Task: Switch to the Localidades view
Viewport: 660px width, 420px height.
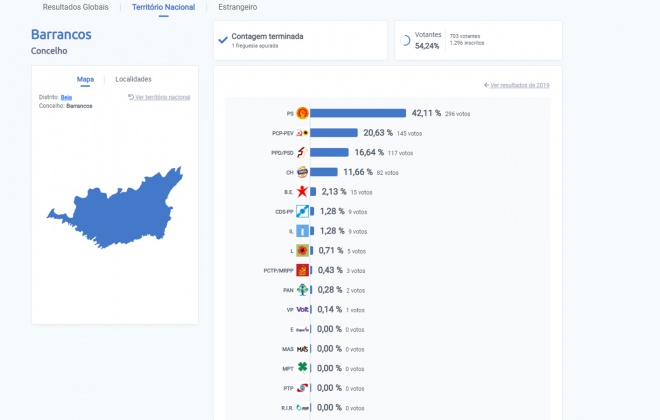Action: pyautogui.click(x=133, y=79)
